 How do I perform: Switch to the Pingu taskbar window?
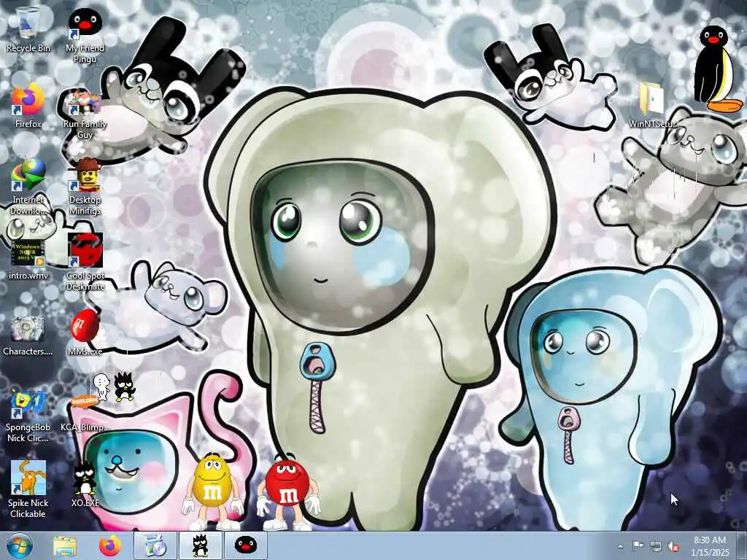245,545
